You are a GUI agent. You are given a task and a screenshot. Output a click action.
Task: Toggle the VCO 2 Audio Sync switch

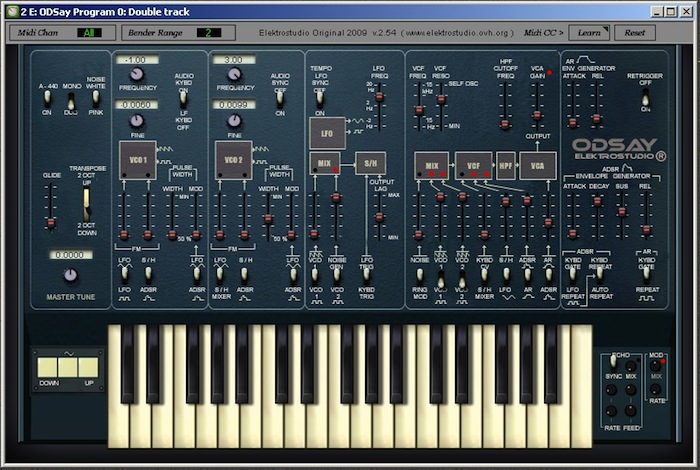280,100
